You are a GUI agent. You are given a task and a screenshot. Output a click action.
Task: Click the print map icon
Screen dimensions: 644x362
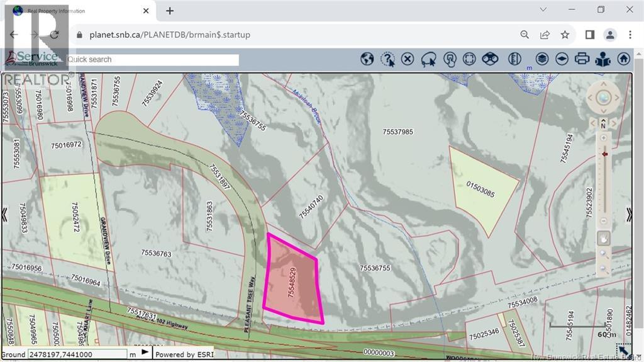coord(582,59)
